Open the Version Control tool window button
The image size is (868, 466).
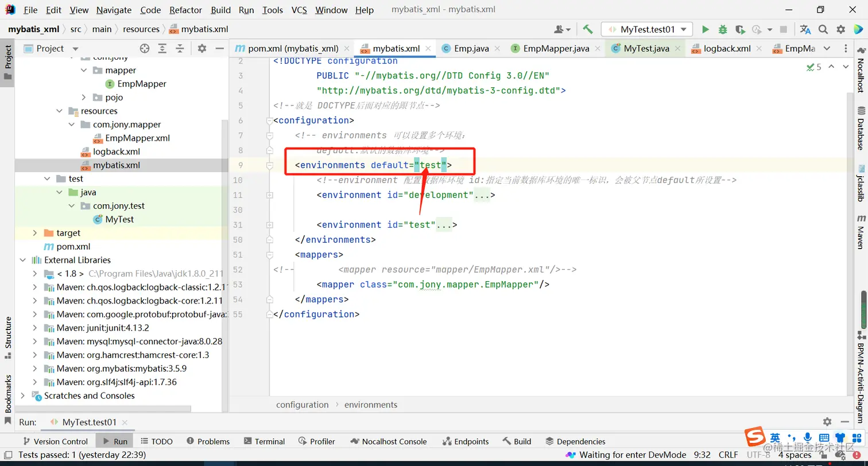(x=55, y=441)
